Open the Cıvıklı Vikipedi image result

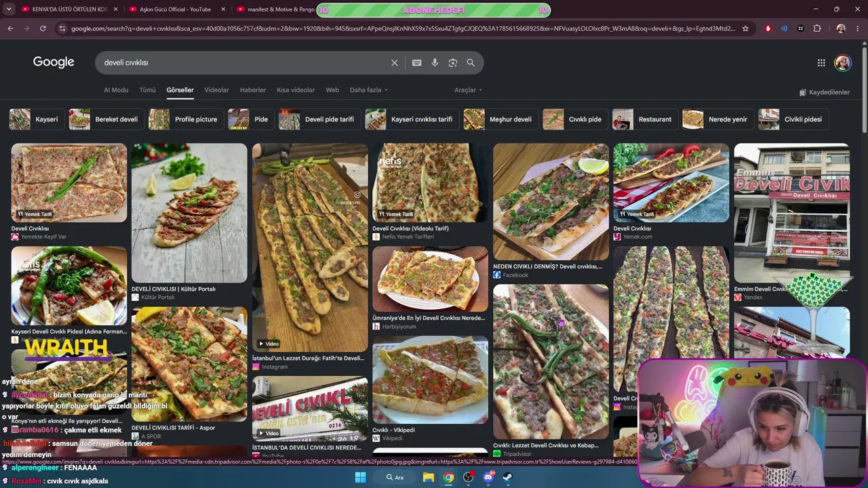pyautogui.click(x=430, y=380)
